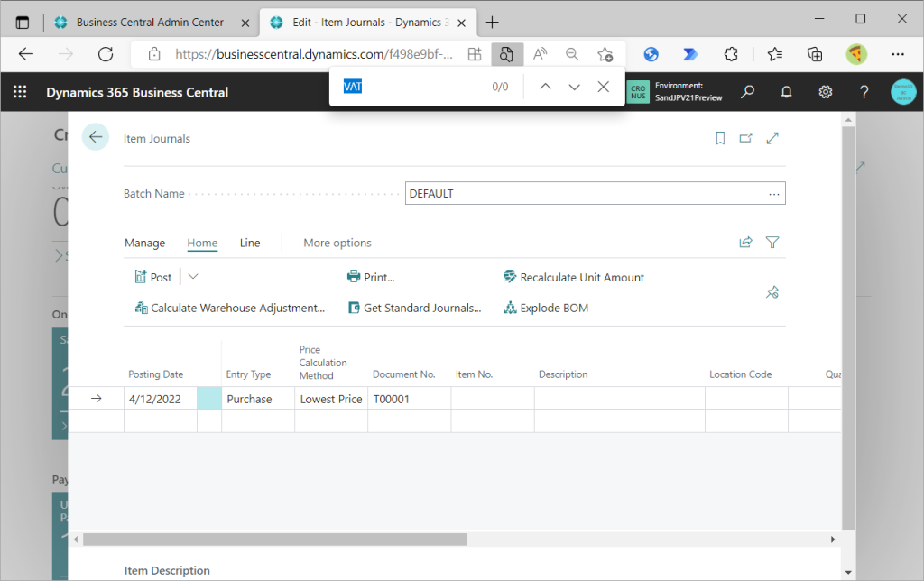Select the Document No. cell T00001
Screen dimensions: 924x581
click(x=410, y=399)
